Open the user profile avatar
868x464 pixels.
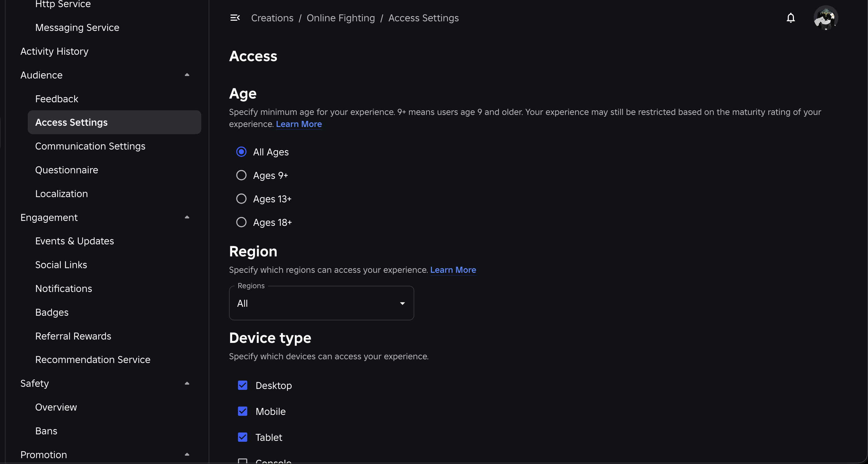pos(825,18)
